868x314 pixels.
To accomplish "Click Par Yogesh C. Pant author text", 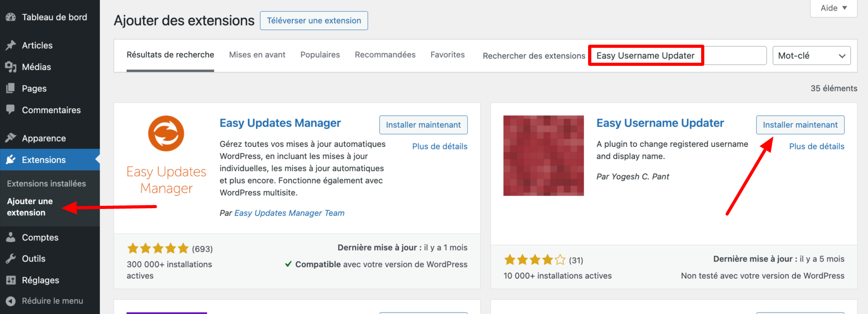I will (x=632, y=176).
